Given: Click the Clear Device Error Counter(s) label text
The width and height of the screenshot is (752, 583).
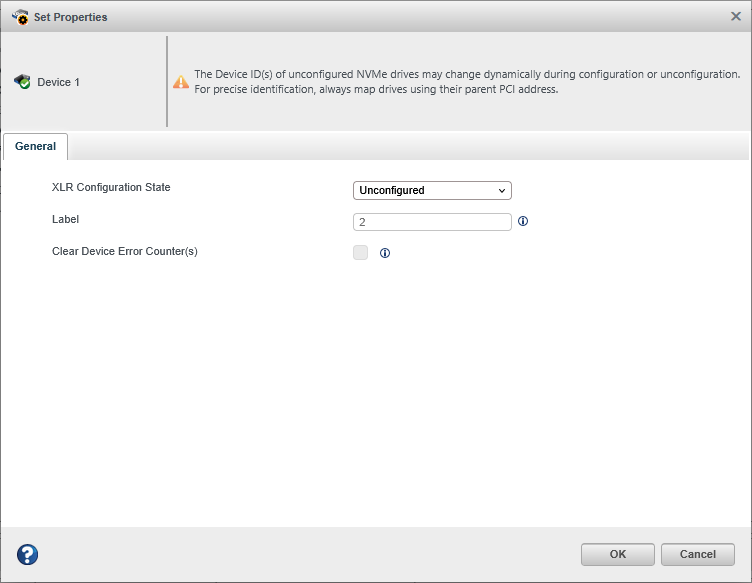Looking at the screenshot, I should (125, 251).
